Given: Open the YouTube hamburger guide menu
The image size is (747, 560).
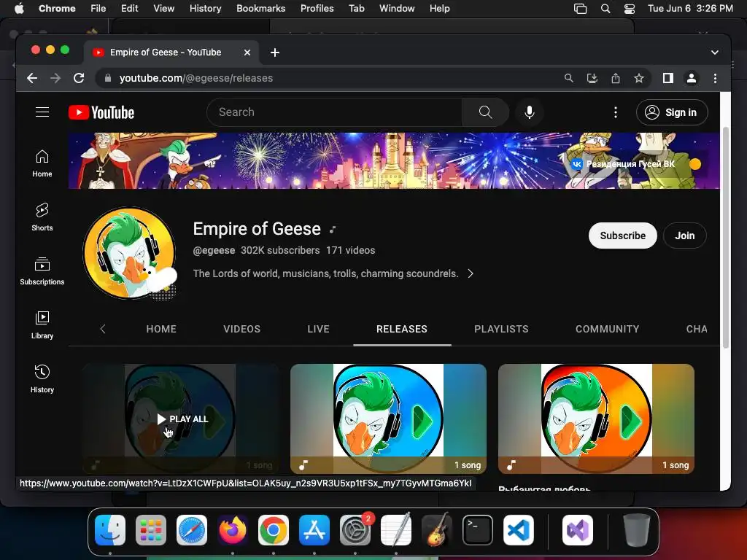Looking at the screenshot, I should point(42,112).
